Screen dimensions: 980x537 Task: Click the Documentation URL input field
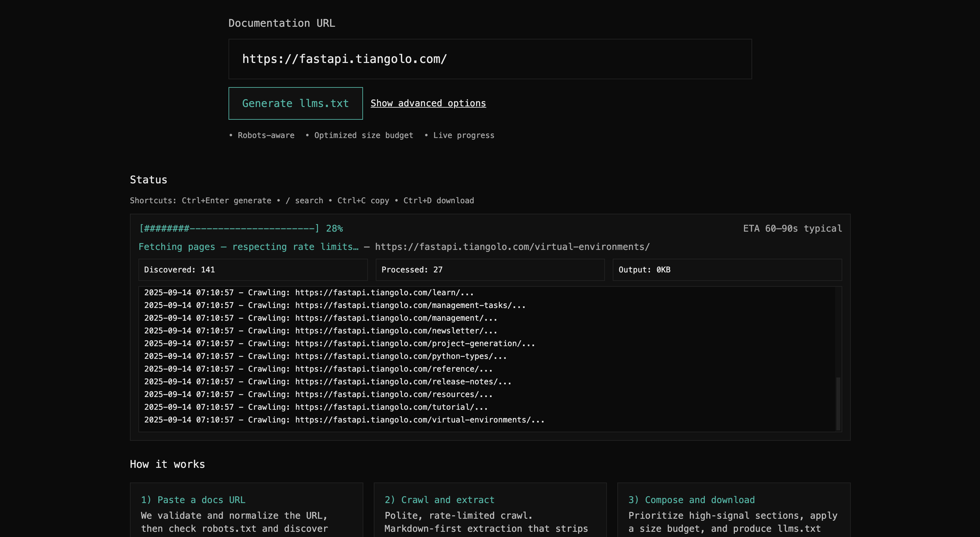[x=490, y=59]
